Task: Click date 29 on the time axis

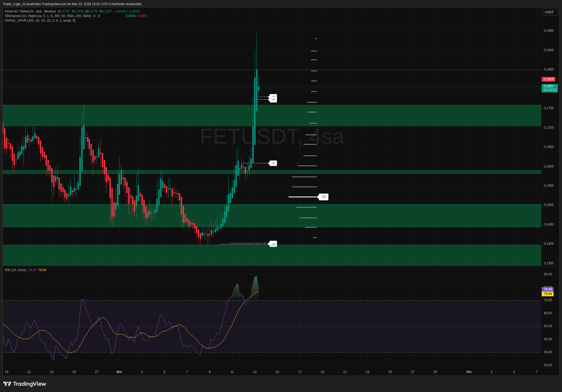Action: coord(435,372)
